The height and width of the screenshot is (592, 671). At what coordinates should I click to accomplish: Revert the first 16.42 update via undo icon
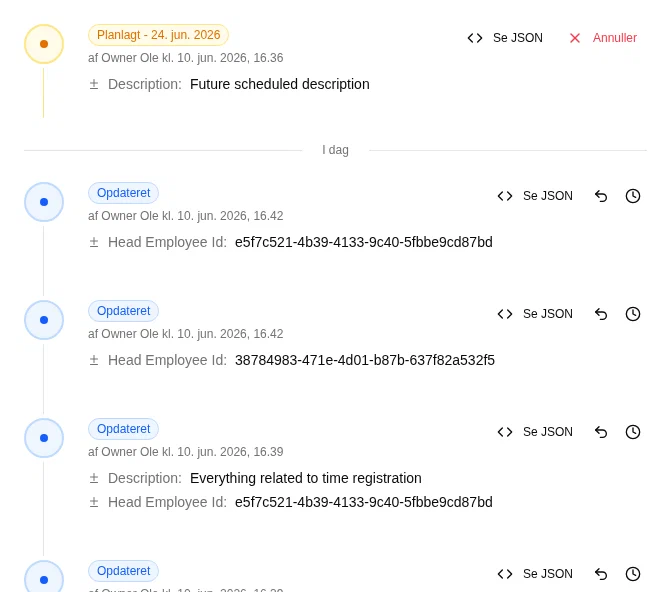click(601, 196)
